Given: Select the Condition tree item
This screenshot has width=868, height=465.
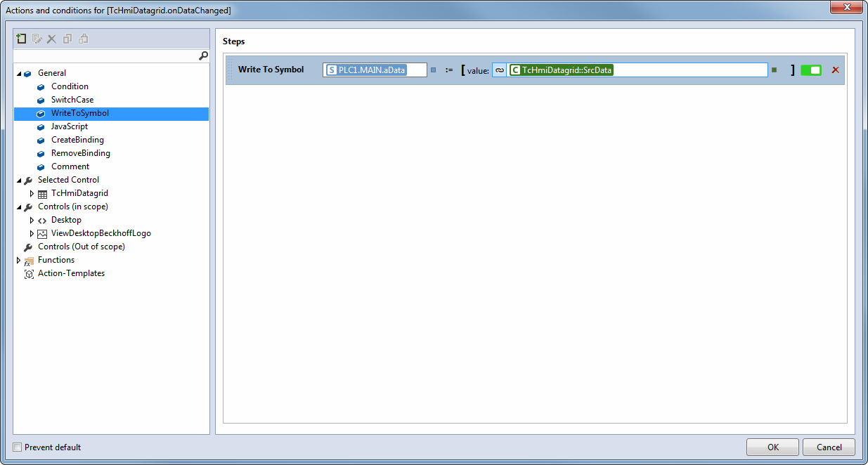Looking at the screenshot, I should point(70,86).
